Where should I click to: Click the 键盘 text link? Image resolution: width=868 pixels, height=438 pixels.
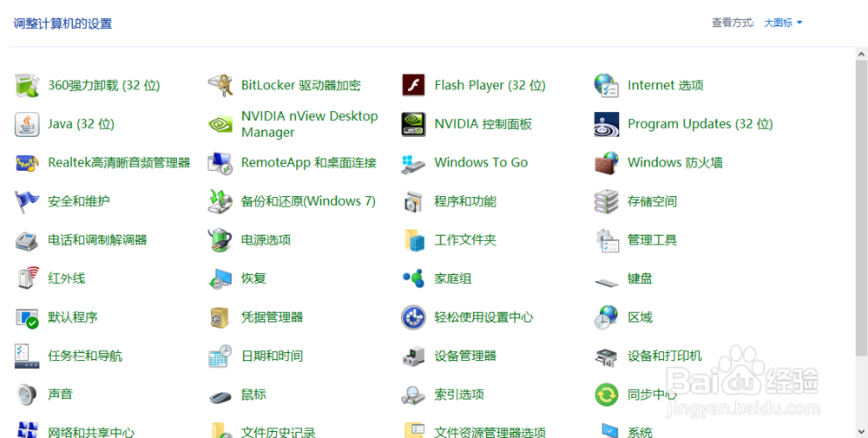640,278
